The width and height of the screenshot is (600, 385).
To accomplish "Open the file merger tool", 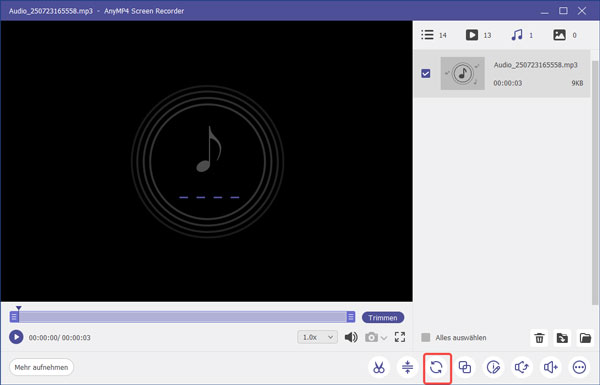I will click(465, 367).
